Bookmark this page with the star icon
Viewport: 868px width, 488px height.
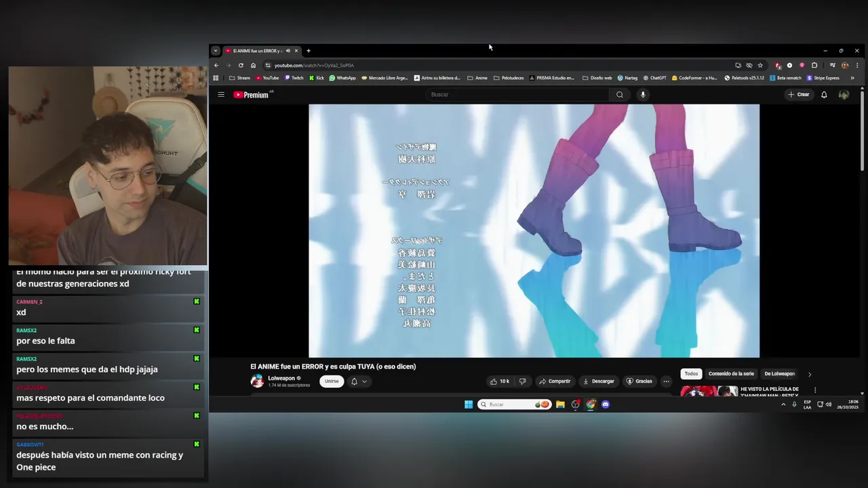760,65
